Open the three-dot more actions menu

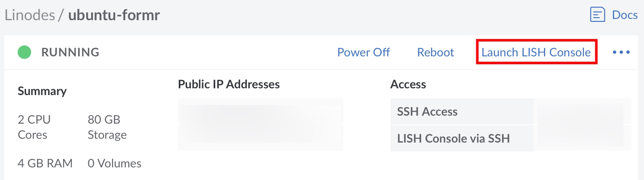point(621,53)
